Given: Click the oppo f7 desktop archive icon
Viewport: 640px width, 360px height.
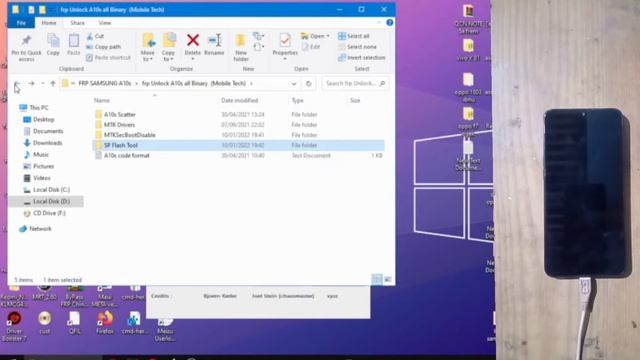Looking at the screenshot, I should coord(469,121).
